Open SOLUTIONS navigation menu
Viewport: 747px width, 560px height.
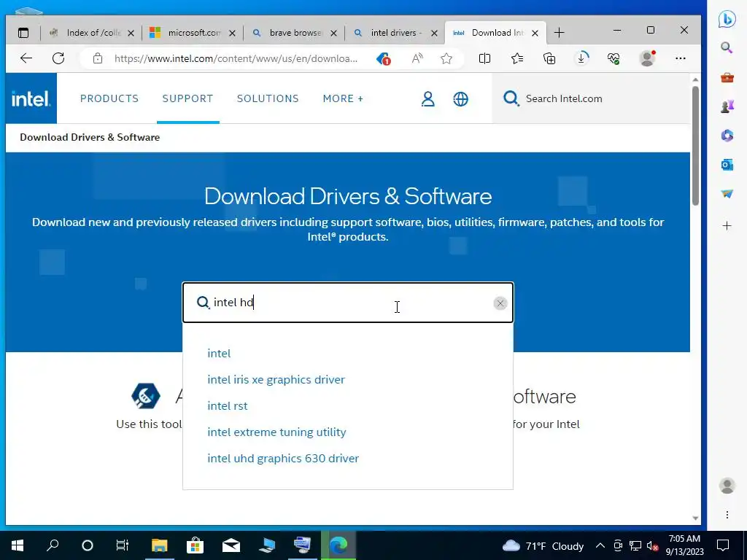pyautogui.click(x=268, y=98)
